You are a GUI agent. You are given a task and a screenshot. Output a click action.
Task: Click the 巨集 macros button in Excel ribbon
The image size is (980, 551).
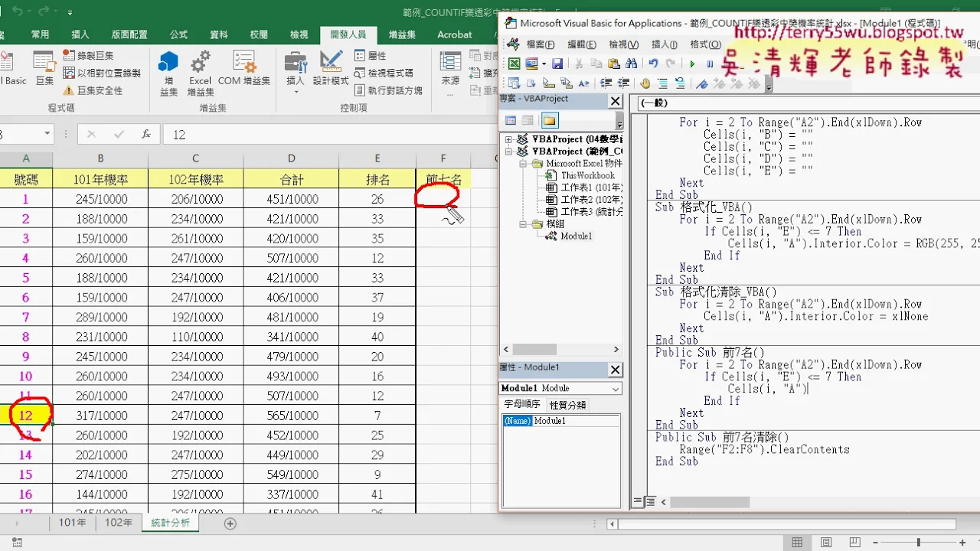tap(44, 69)
